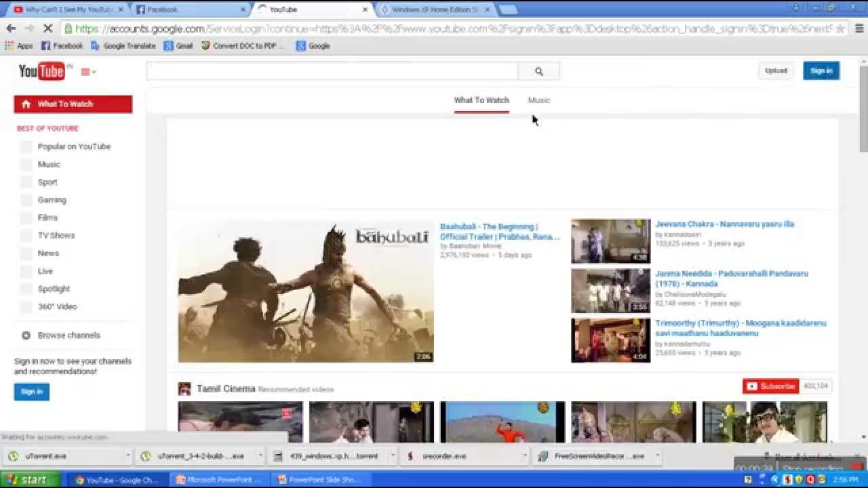Open uTorrent.exe download options arrow
This screenshot has width=868, height=488.
tap(127, 456)
